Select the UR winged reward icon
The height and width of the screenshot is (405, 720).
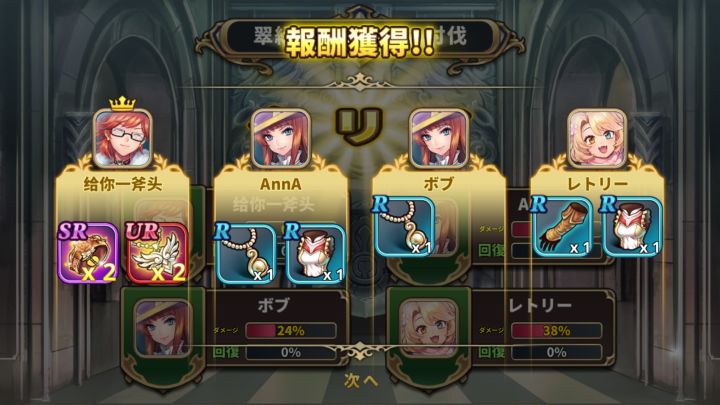pyautogui.click(x=157, y=253)
